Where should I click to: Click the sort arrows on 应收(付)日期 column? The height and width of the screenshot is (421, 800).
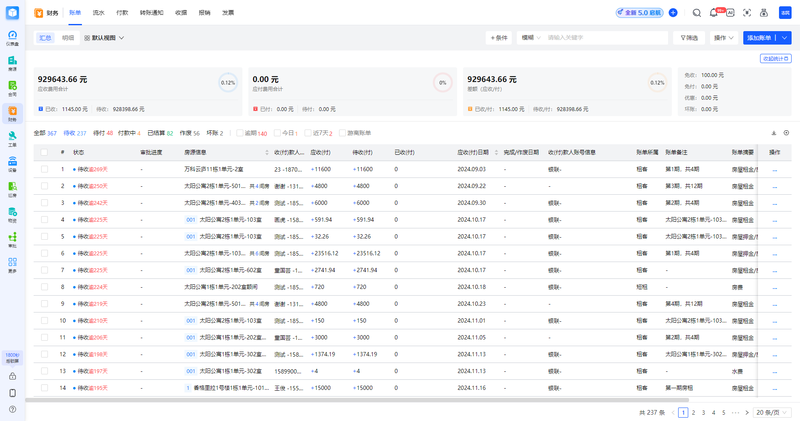click(496, 153)
